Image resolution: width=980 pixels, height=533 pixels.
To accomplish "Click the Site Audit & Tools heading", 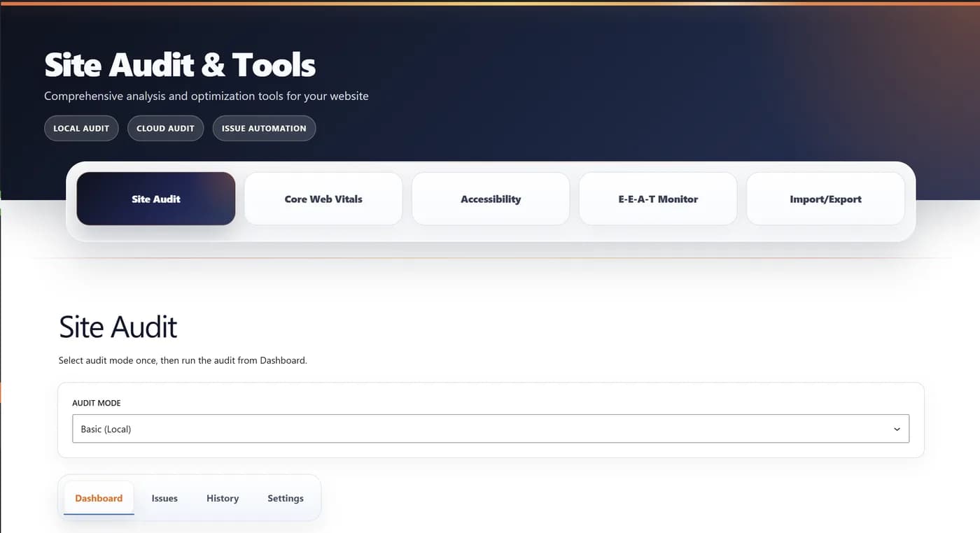I will 180,65.
